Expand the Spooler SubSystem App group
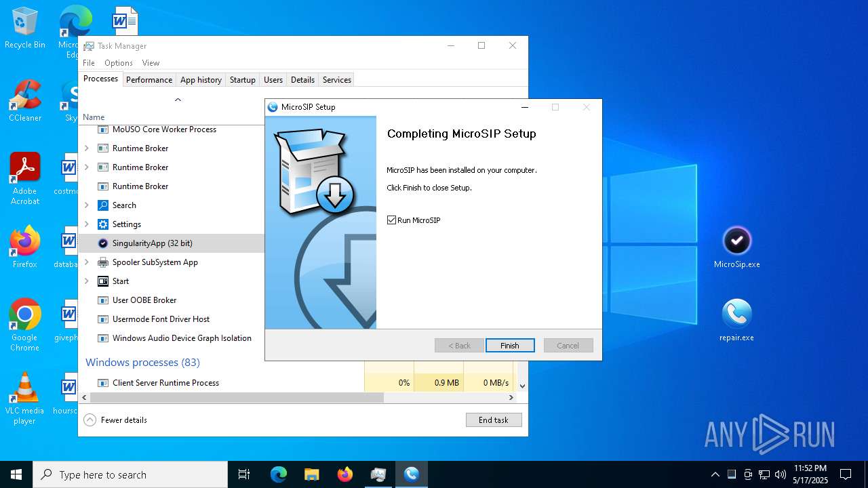This screenshot has height=488, width=868. (x=86, y=262)
